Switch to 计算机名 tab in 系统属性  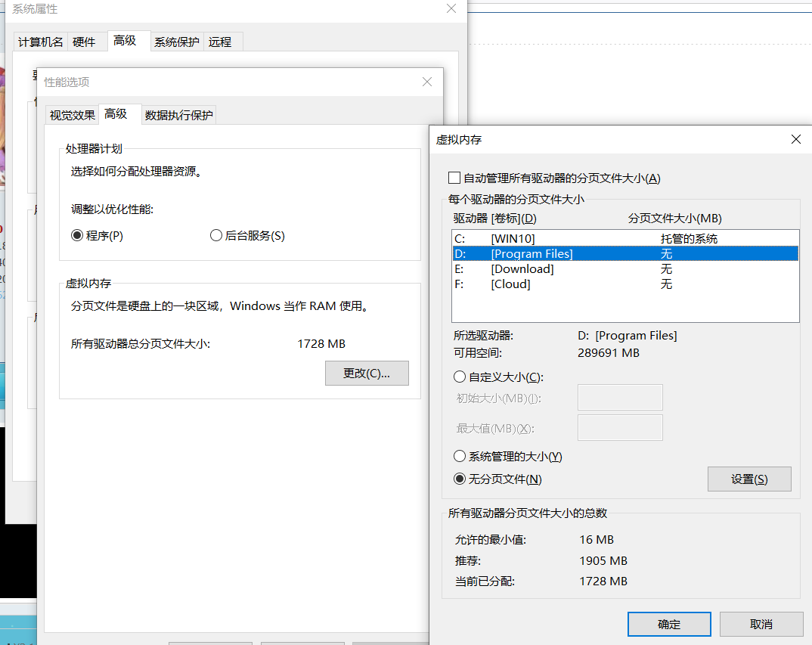[x=40, y=42]
